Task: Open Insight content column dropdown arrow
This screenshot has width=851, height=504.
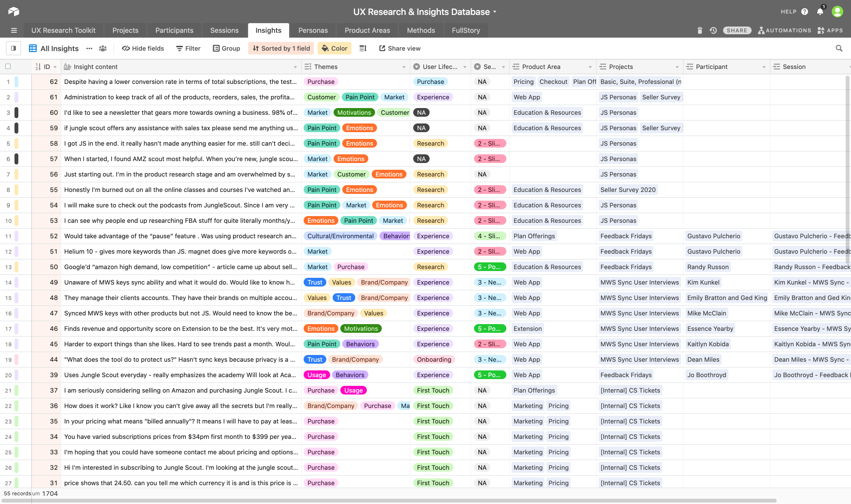Action: [x=295, y=67]
